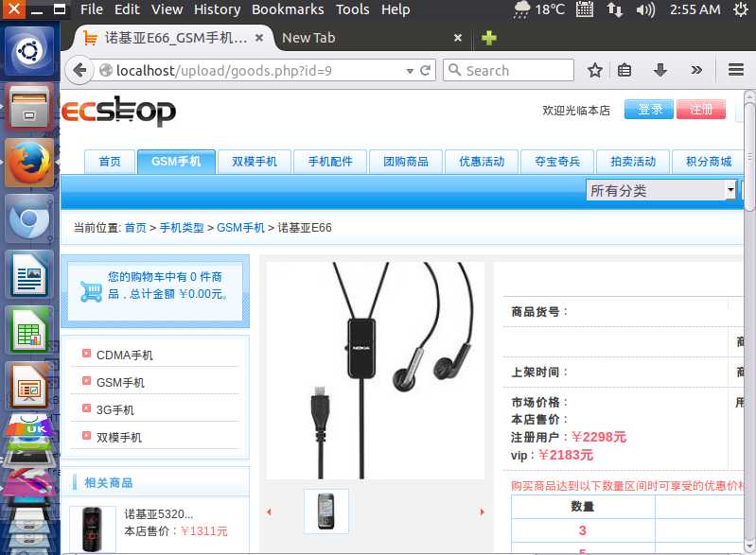Bookmark this page with the star icon

point(595,70)
